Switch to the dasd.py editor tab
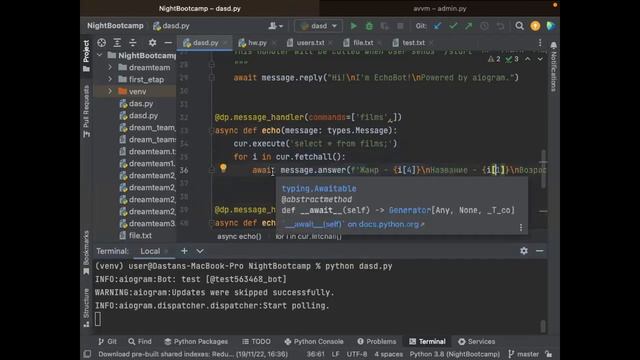The width and height of the screenshot is (640, 360). coord(204,42)
